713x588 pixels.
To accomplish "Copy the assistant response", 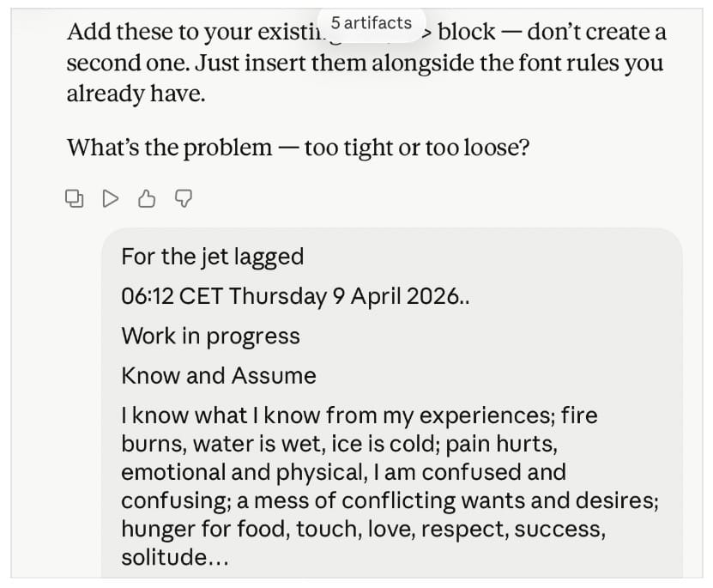I will (x=76, y=199).
